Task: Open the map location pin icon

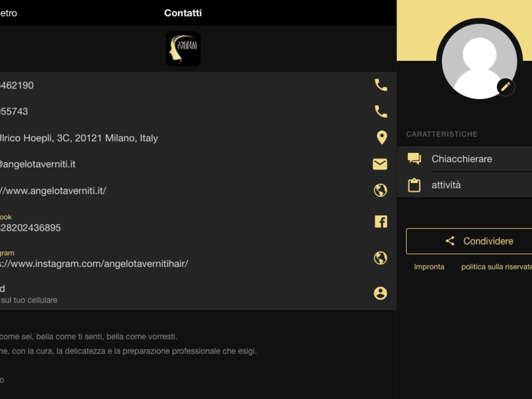Action: pyautogui.click(x=381, y=138)
